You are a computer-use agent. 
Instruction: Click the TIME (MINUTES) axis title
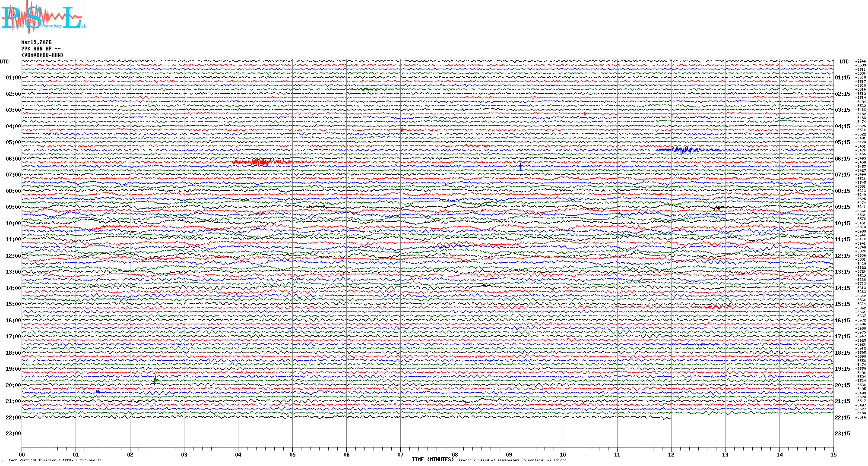tap(433, 460)
